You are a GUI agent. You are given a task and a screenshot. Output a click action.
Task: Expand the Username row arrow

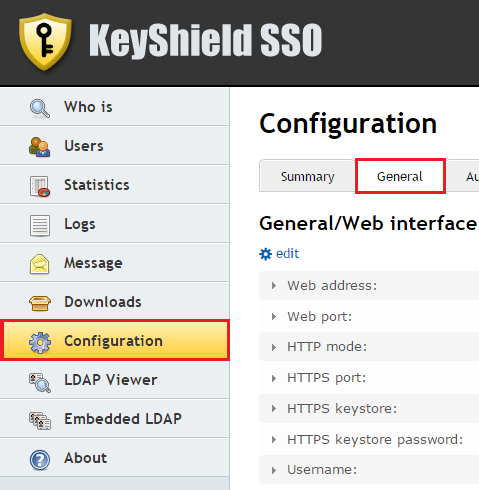coord(274,470)
